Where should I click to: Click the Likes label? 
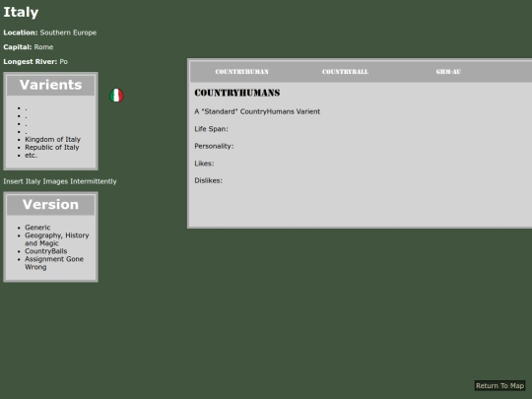click(x=204, y=164)
